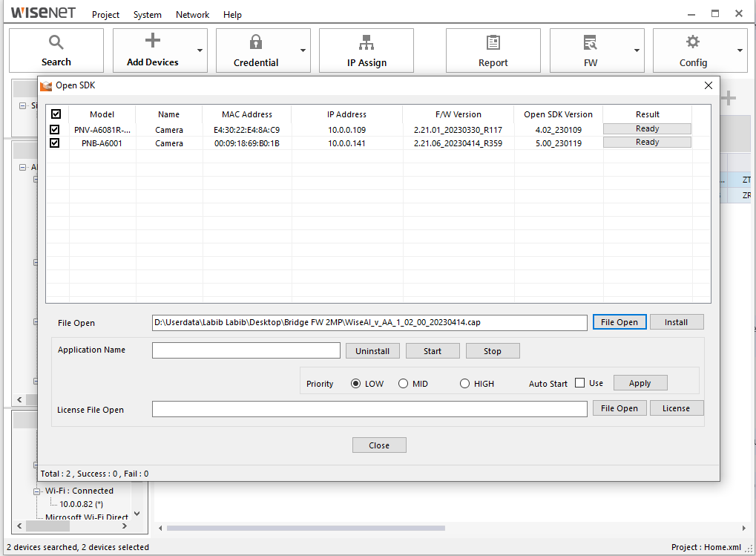Uncheck the PNB-A6001 camera row
The height and width of the screenshot is (556, 756).
click(x=56, y=142)
